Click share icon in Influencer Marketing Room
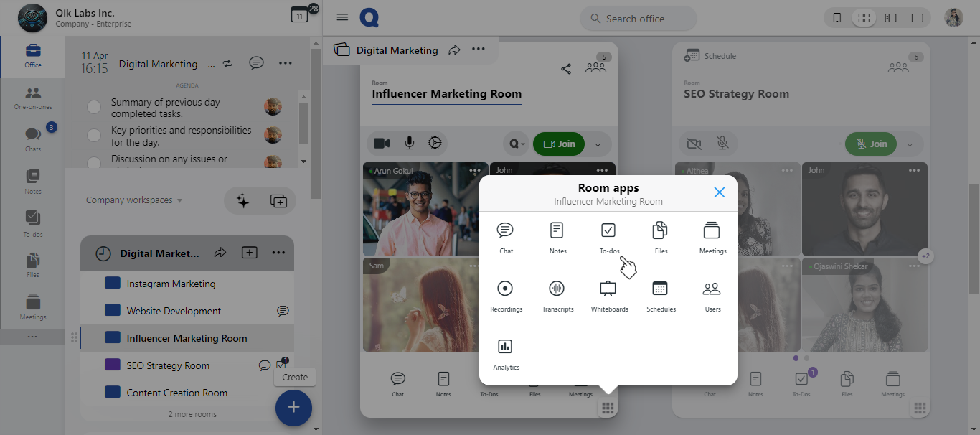 566,69
